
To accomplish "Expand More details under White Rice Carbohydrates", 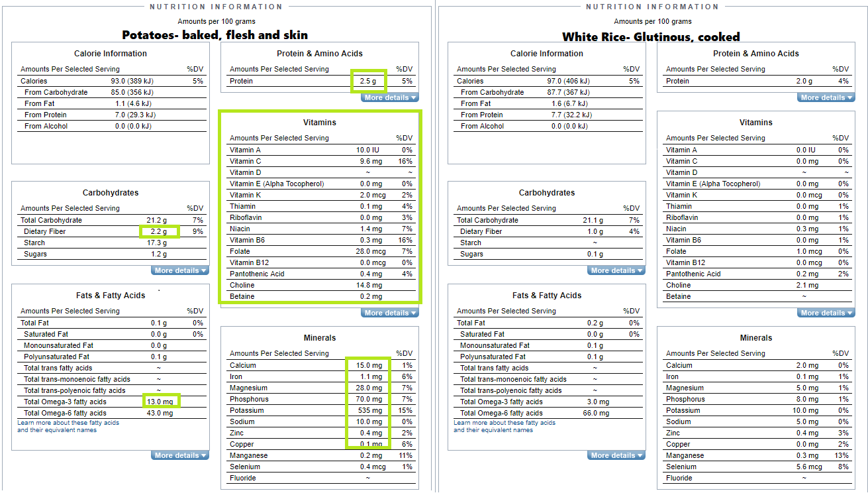I will tap(616, 270).
